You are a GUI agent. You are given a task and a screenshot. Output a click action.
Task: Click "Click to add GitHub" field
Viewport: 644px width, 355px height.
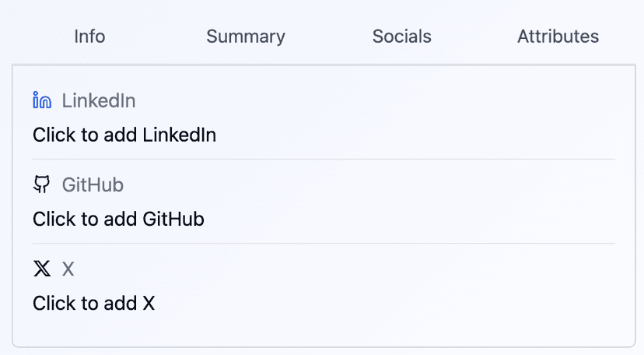[x=118, y=220]
